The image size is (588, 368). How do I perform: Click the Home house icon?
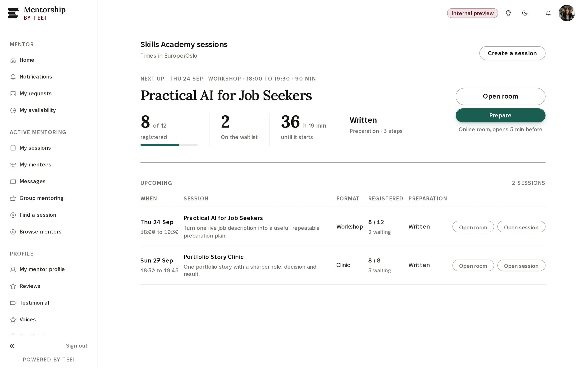13,60
